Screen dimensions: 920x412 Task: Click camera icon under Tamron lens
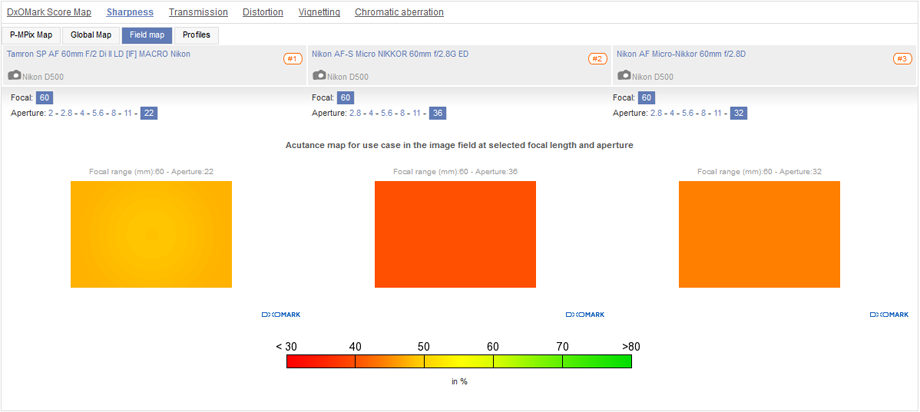(14, 76)
